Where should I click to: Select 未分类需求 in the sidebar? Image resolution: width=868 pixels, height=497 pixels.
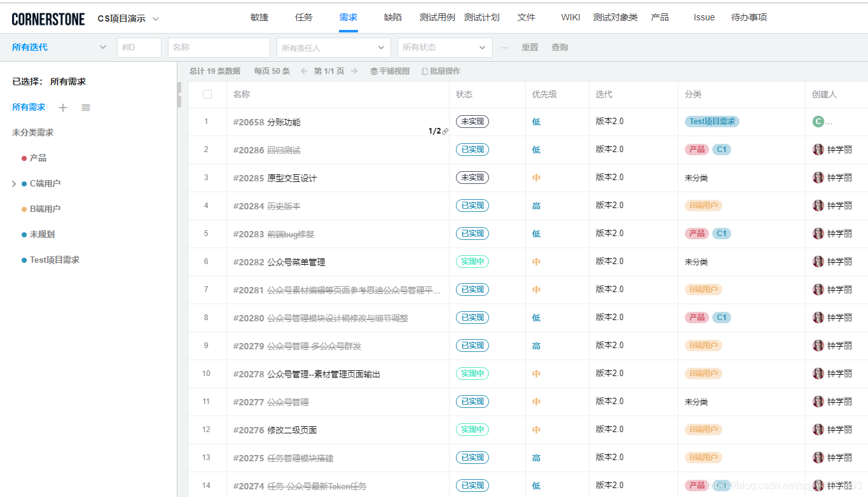(33, 132)
